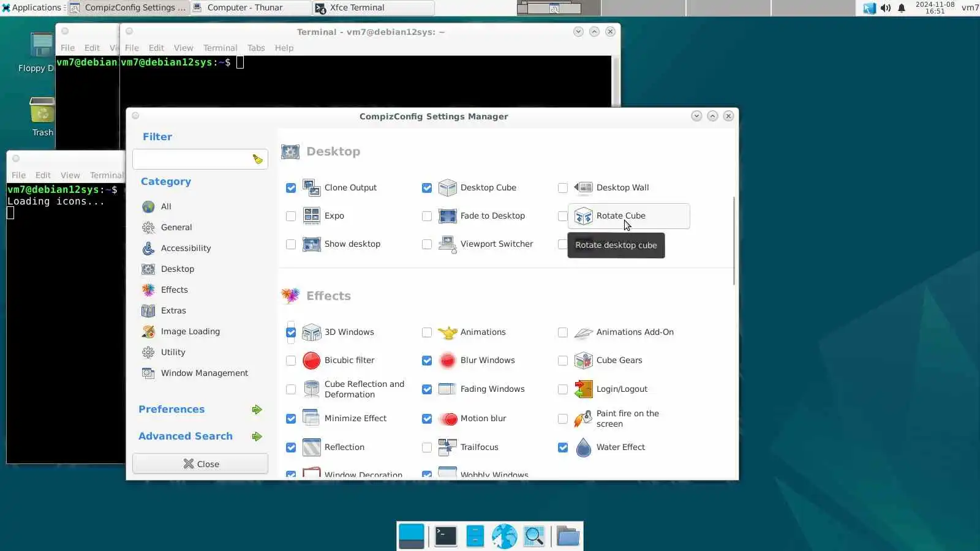Uncheck the Motion blur plugin
The height and width of the screenshot is (551, 980).
click(x=427, y=419)
